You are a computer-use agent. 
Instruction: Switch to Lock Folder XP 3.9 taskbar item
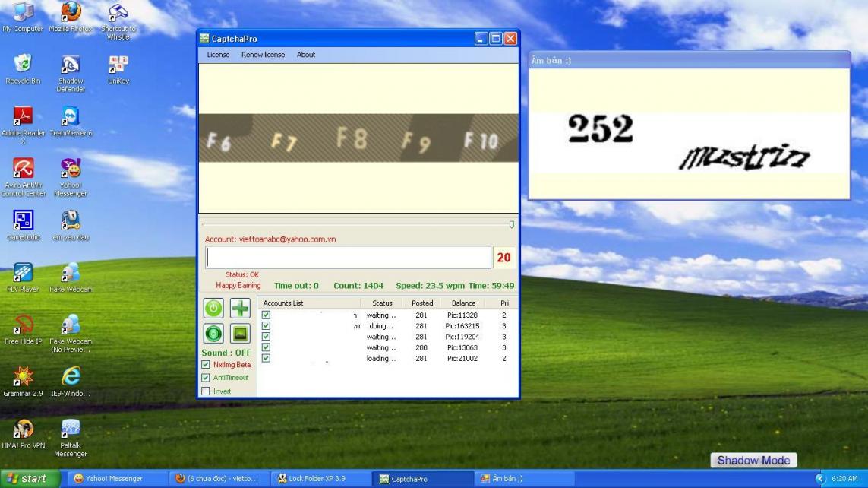click(320, 479)
